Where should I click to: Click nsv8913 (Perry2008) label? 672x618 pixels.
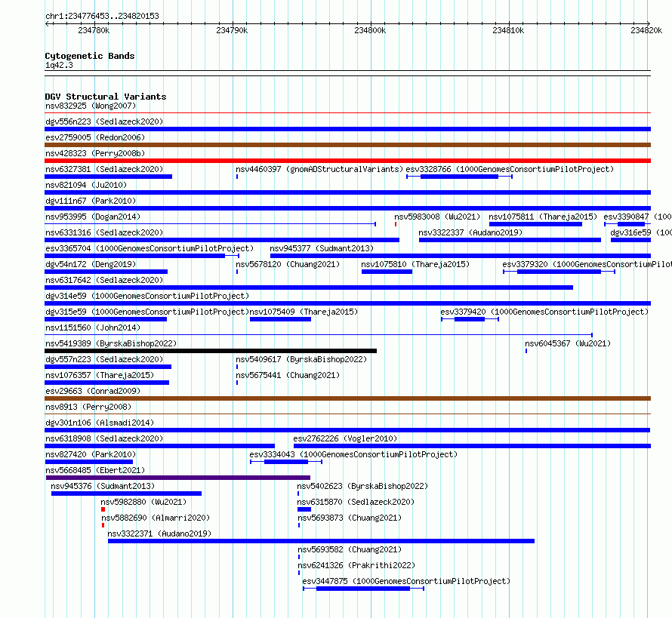click(88, 407)
